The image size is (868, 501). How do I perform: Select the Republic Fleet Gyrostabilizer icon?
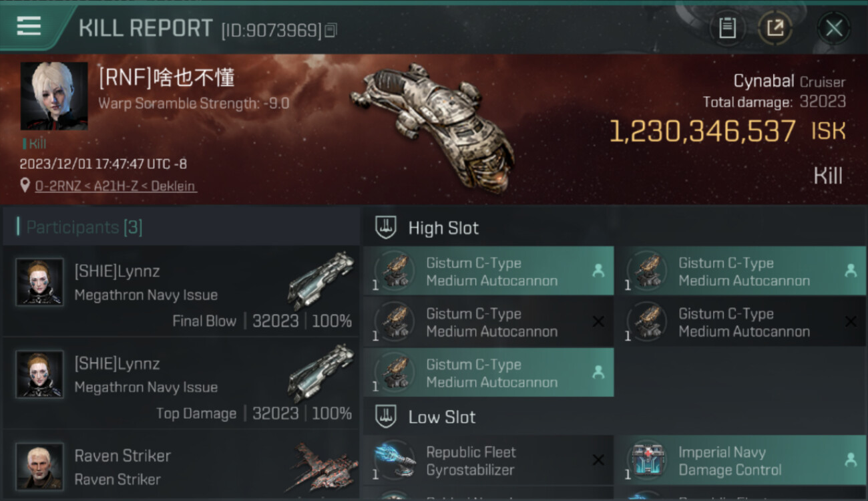pyautogui.click(x=394, y=460)
